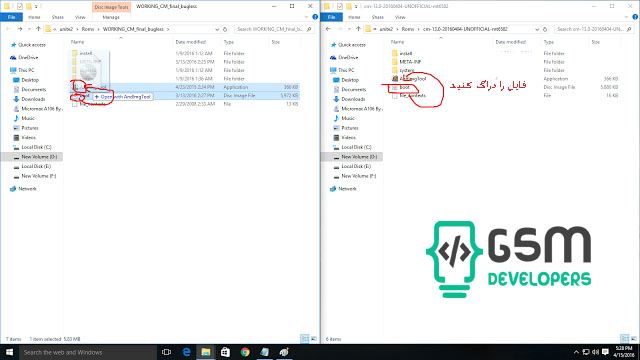
Task: Open recent locations dropdown in left window
Action: tap(29, 29)
